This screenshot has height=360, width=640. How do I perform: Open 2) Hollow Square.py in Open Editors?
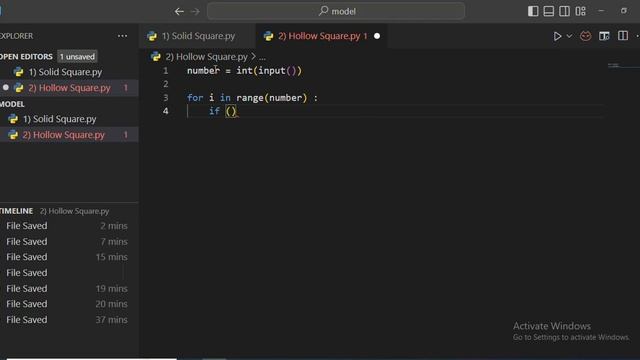(69, 88)
